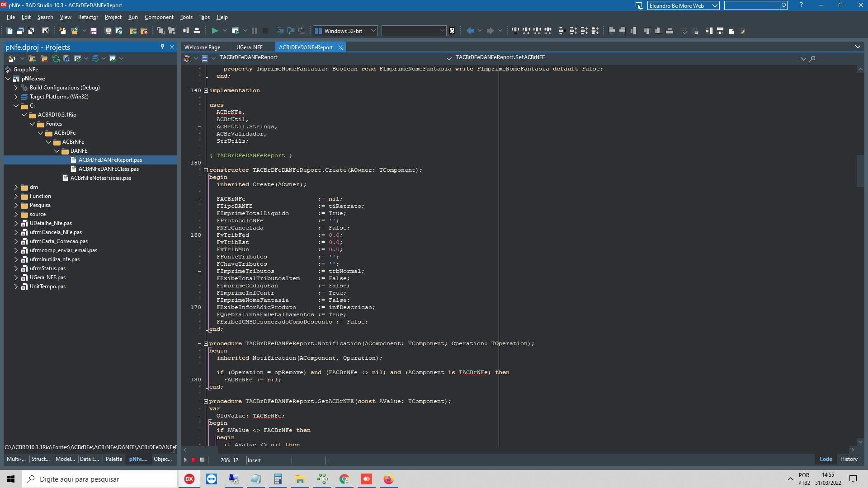Open the Refactor menu
Image resolution: width=868 pixels, height=488 pixels.
point(88,17)
